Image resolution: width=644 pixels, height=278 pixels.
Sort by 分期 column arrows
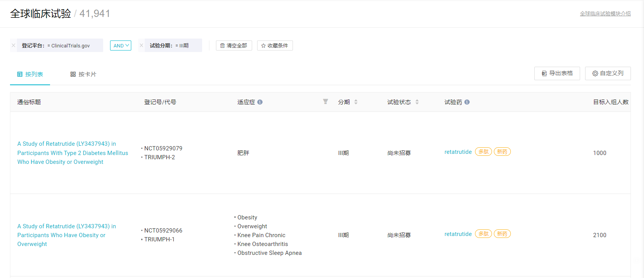356,102
